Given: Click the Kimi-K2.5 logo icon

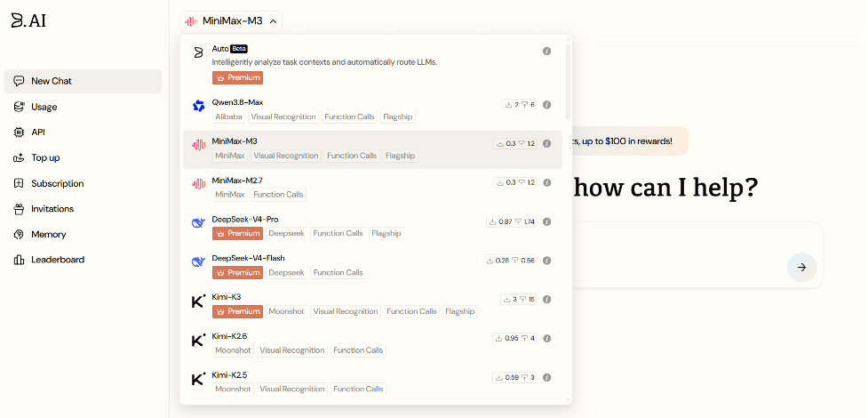Looking at the screenshot, I should tap(198, 379).
